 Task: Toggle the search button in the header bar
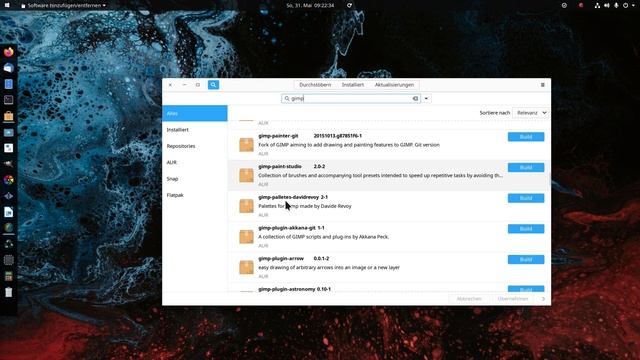(213, 85)
